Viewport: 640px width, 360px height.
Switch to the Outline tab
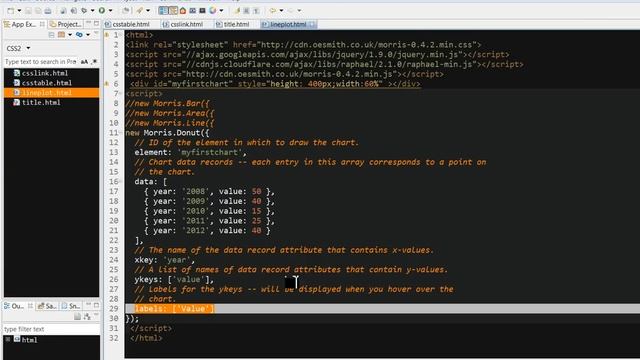coord(17,306)
